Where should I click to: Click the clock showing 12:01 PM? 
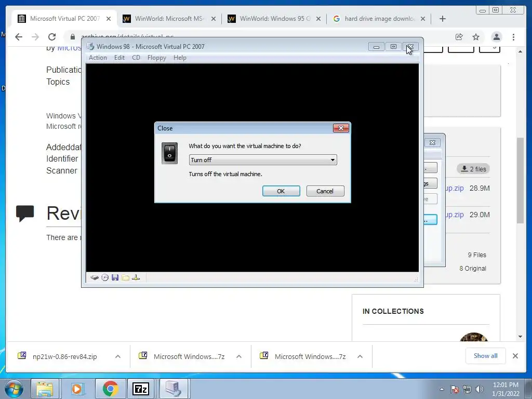coord(506,385)
